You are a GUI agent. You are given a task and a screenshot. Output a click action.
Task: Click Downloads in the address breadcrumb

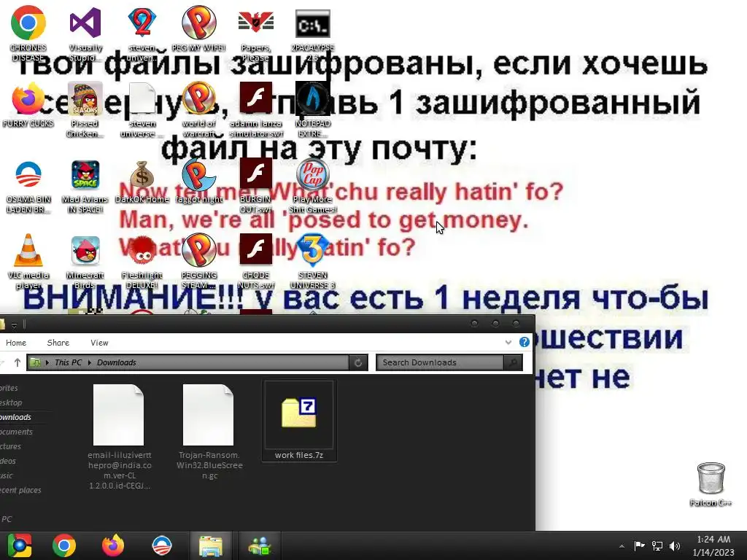click(x=117, y=363)
